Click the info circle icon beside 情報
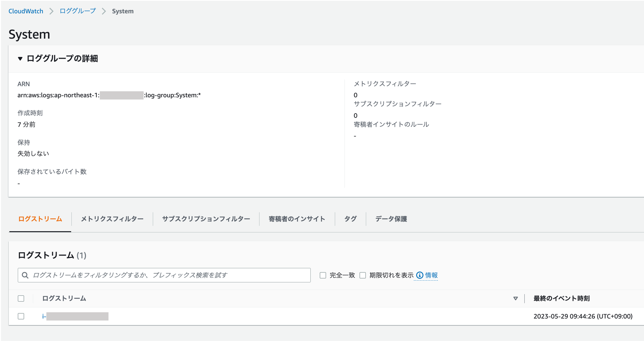The width and height of the screenshot is (644, 341). point(420,275)
